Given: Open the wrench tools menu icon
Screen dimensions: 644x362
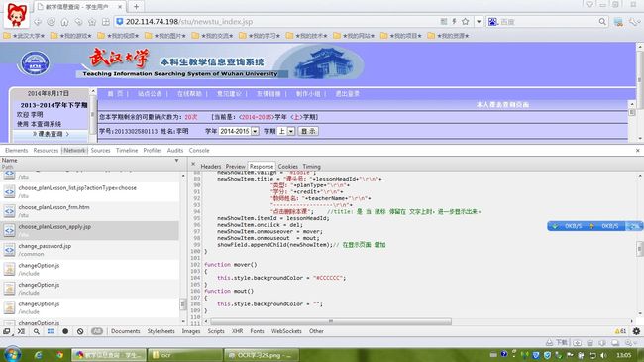Looking at the screenshot, I should pos(634,22).
